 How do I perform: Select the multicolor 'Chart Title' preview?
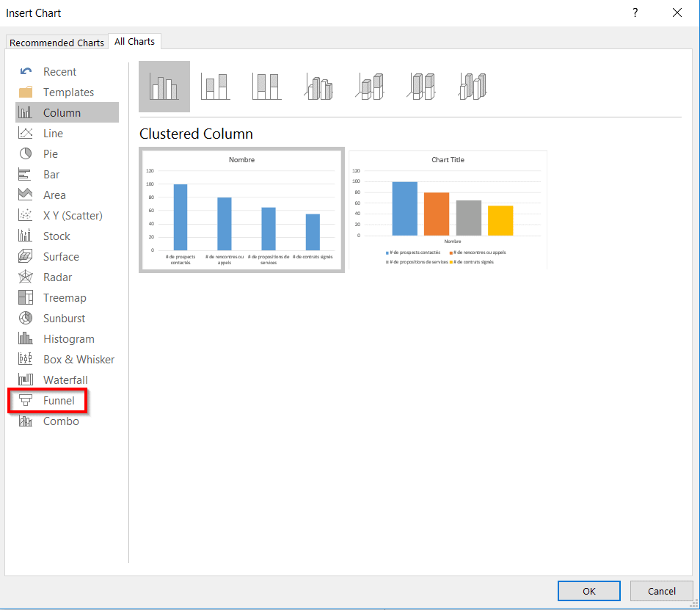[448, 210]
